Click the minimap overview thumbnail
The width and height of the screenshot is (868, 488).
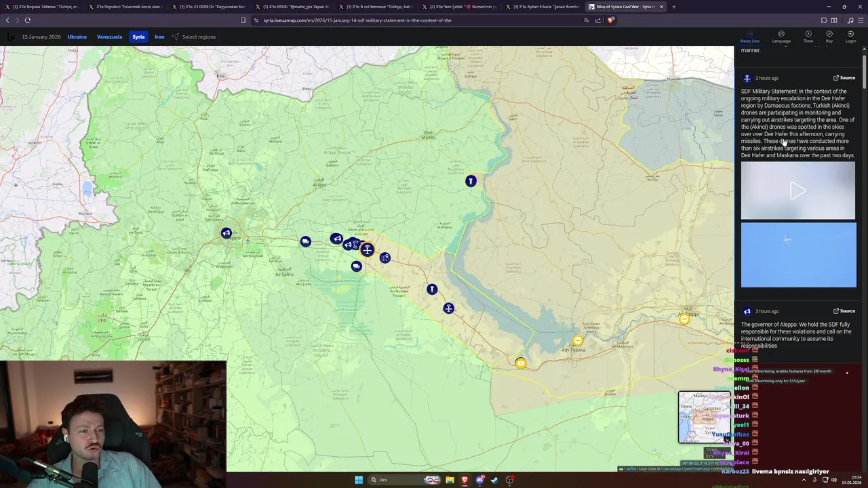coord(704,417)
